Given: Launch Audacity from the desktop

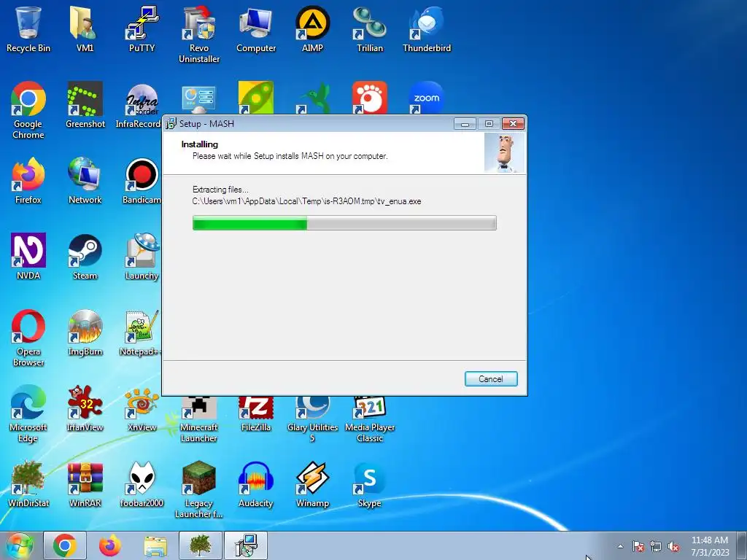Looking at the screenshot, I should click(256, 484).
